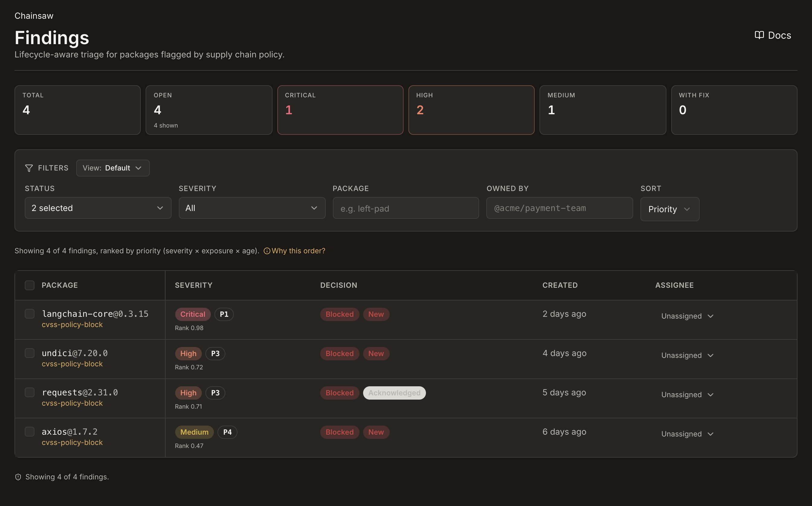Viewport: 812px width, 506px height.
Task: Open the Status dropdown showing 2 selected
Action: 98,208
